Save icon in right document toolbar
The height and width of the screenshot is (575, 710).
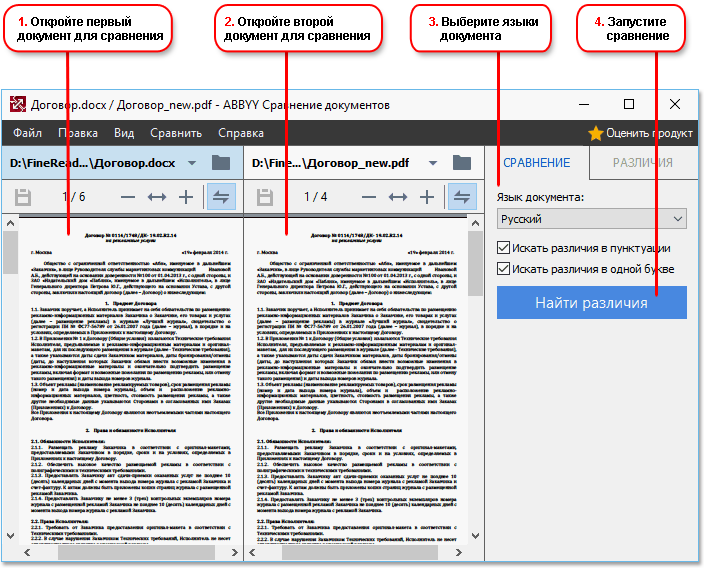coord(265,197)
